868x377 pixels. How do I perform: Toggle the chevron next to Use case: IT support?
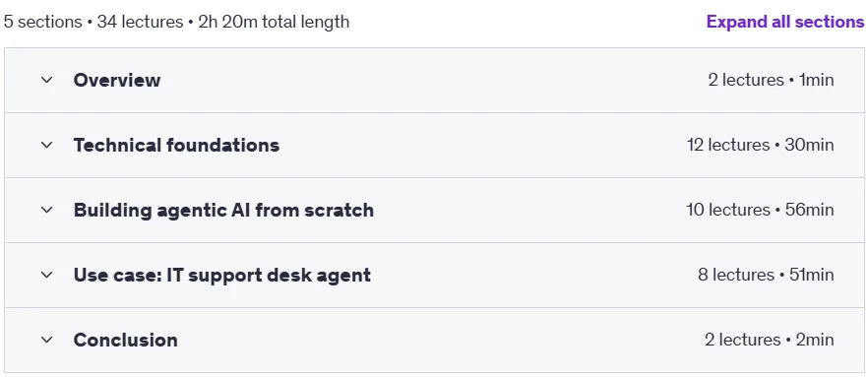pos(47,276)
